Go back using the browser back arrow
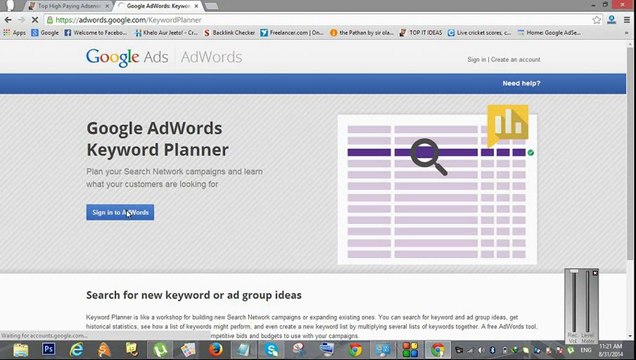 (x=8, y=19)
